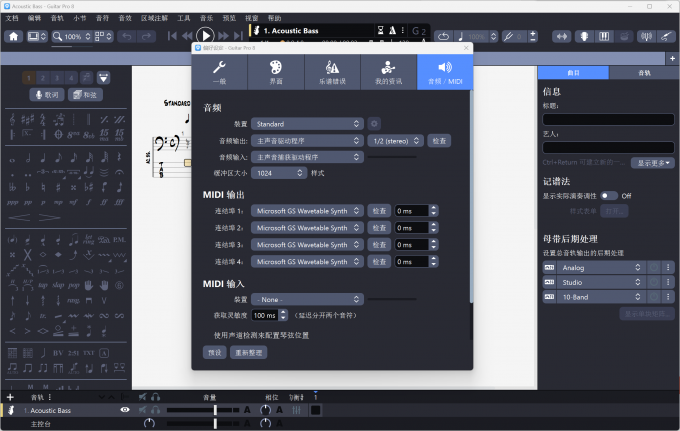Open the 工具 menu in the menu bar
680x431 pixels.
pyautogui.click(x=184, y=18)
